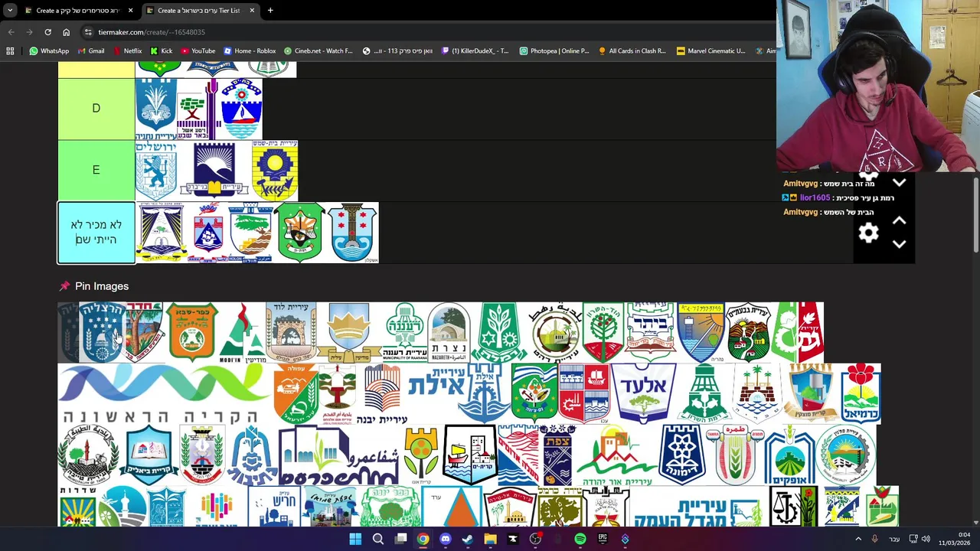Screen dimensions: 980x551
Task: Open the YouTube bookmark
Action: tap(198, 51)
